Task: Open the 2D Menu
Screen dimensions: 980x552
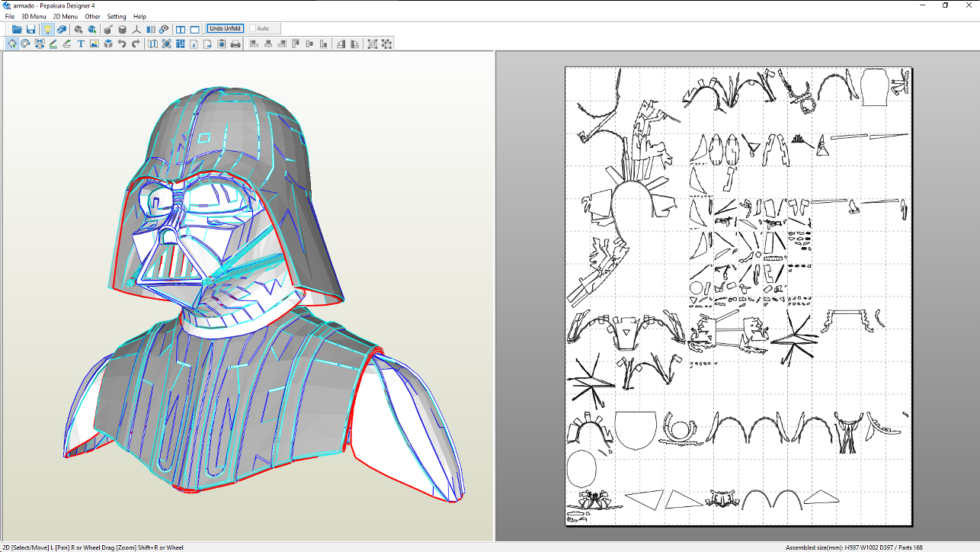Action: point(65,16)
